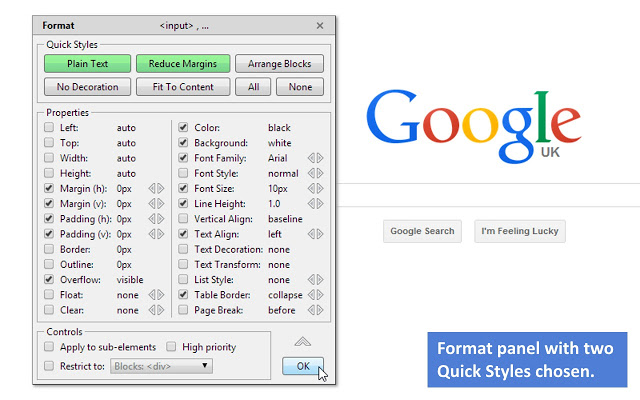Click the 'Arial' font family value

pyautogui.click(x=278, y=158)
